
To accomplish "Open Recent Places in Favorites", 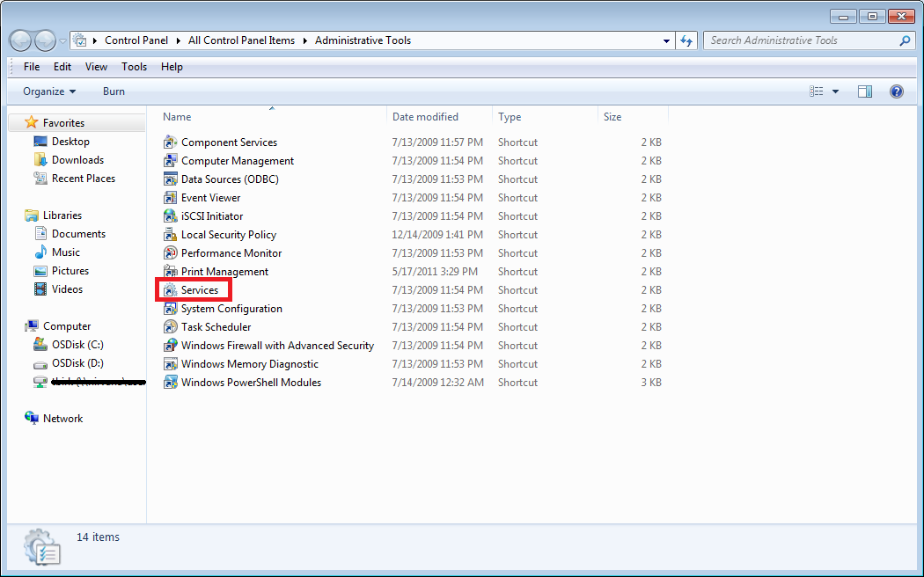I will point(83,179).
